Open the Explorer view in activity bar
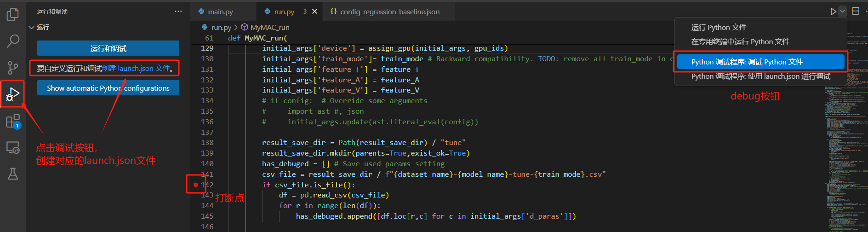The height and width of the screenshot is (232, 868). tap(13, 14)
